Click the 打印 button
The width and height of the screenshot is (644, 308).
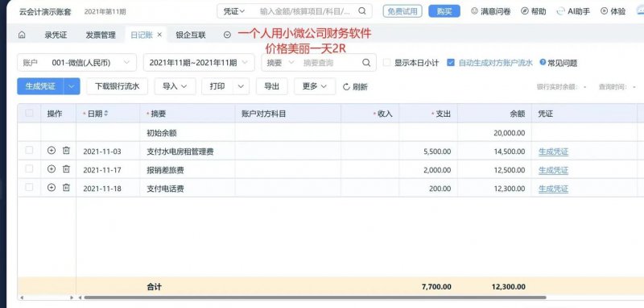point(217,86)
